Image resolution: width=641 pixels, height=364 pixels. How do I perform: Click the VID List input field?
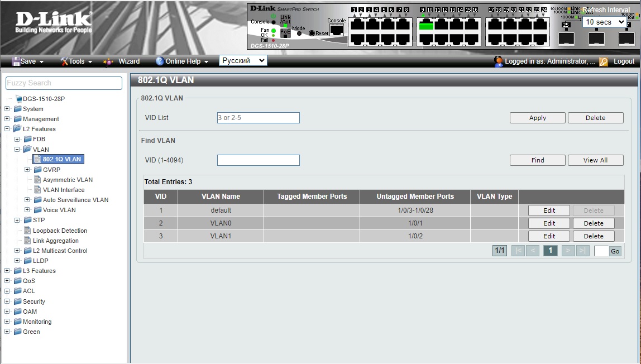pos(258,118)
